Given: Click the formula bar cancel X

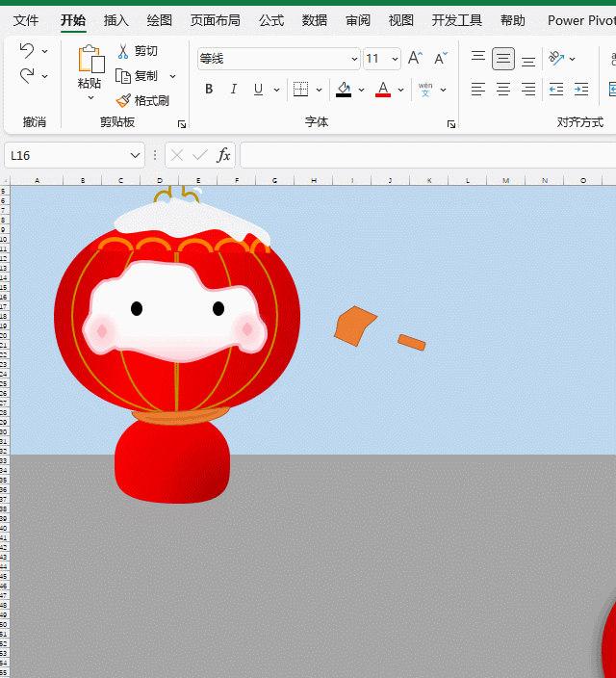Looking at the screenshot, I should [177, 155].
